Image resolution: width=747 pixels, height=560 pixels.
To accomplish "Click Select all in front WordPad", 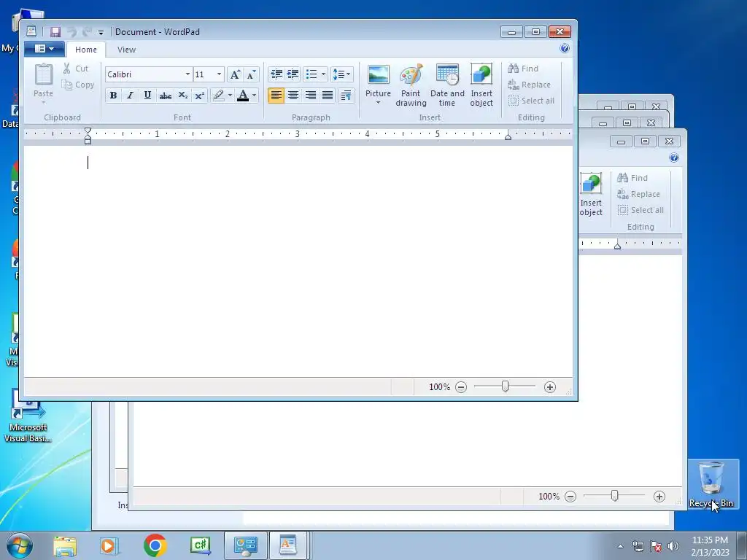I will click(531, 101).
